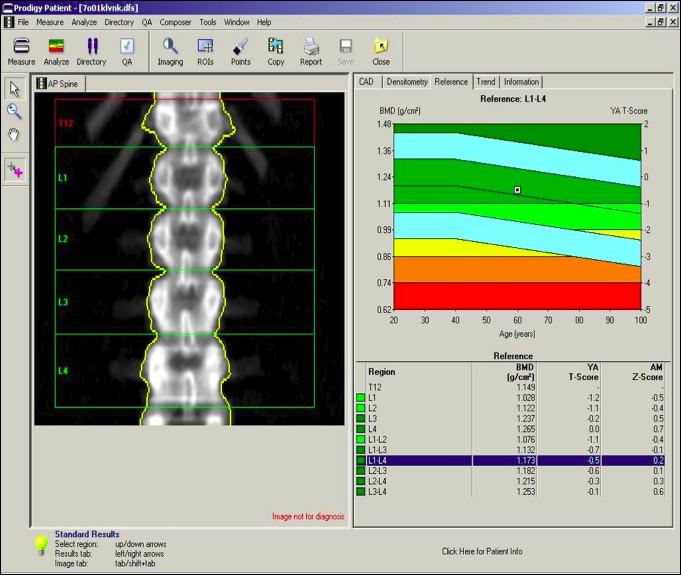Click the Report printer icon
The height and width of the screenshot is (575, 681).
click(311, 51)
